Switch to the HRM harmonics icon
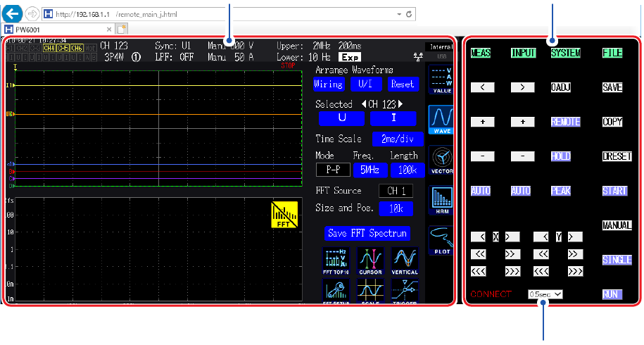The image size is (644, 345). pyautogui.click(x=441, y=200)
